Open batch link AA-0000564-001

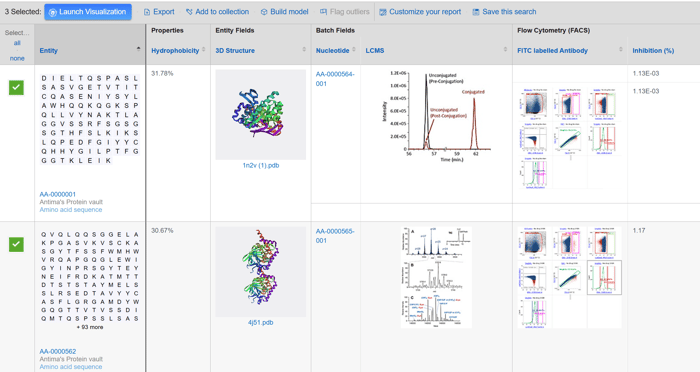335,79
